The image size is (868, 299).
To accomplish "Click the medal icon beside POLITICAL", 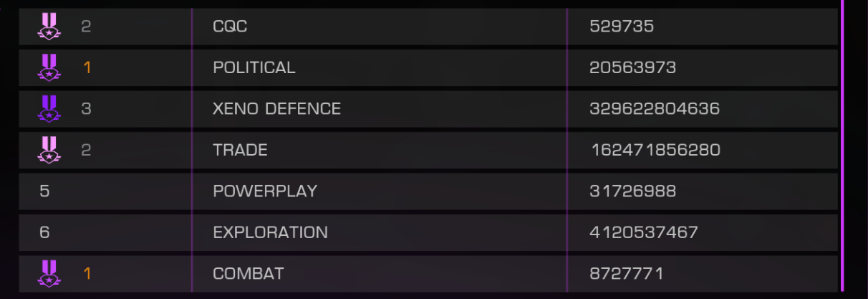I will [x=49, y=67].
